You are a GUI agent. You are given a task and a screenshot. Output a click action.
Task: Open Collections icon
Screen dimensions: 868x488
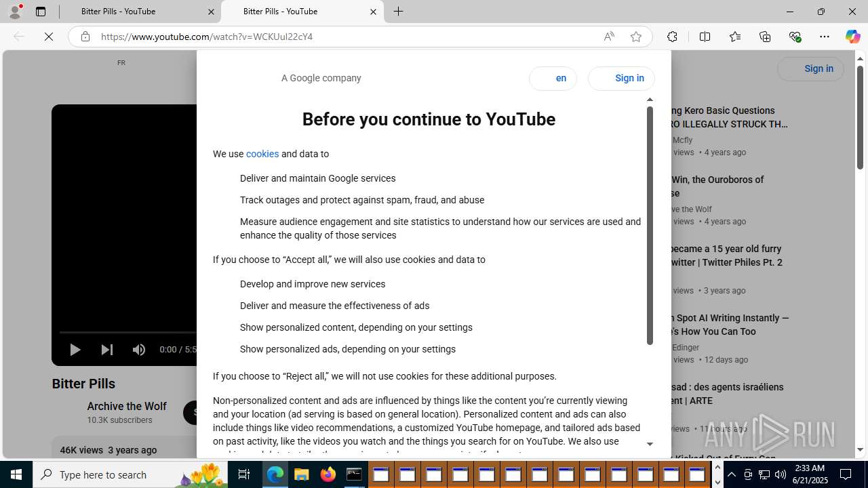765,37
